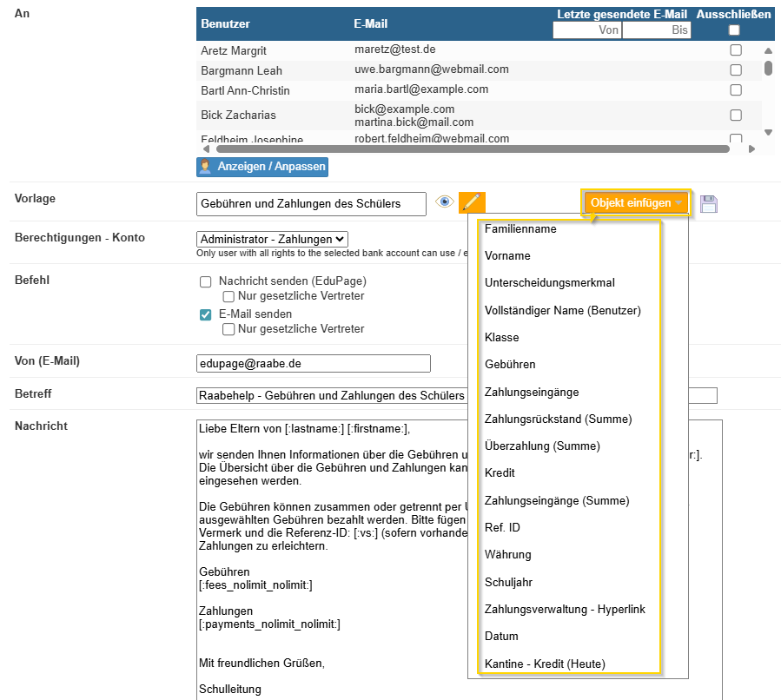Click the maretz@test.de email cell
The image size is (781, 700).
[395, 50]
